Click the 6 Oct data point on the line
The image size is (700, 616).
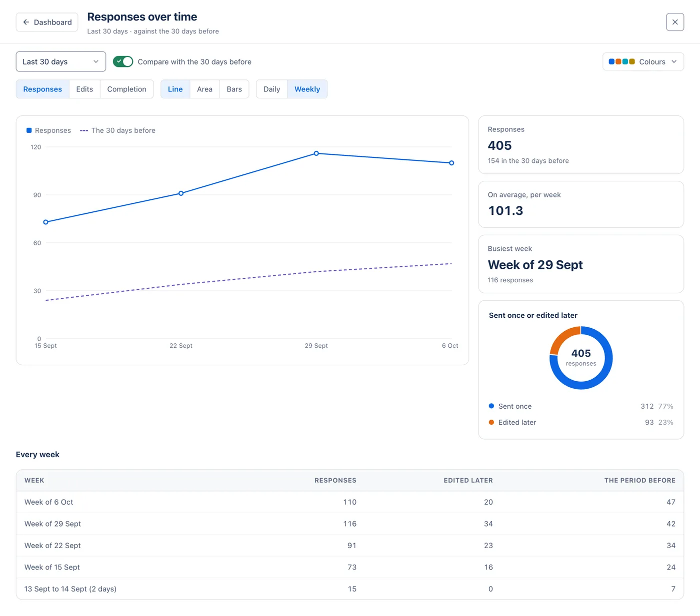pos(451,163)
